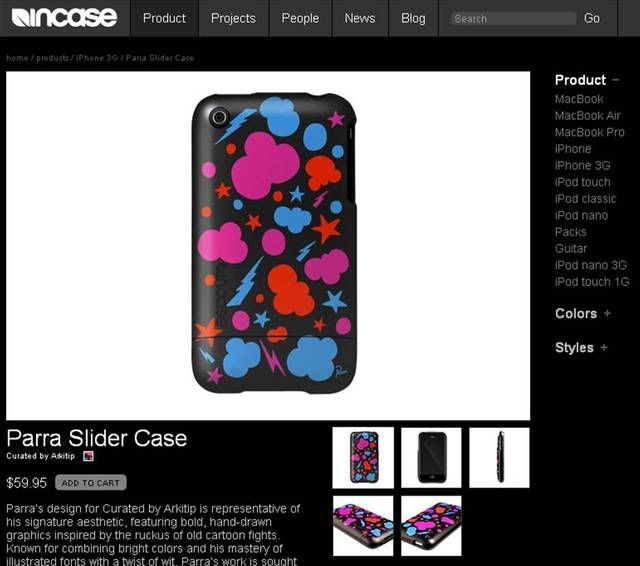Screen dimensions: 640x566
Task: Open the Product menu in top navigation
Action: click(x=164, y=18)
